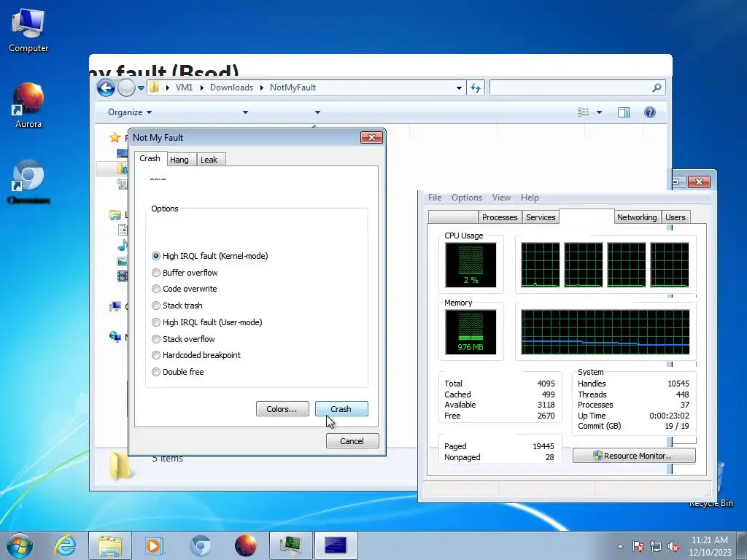
Task: Open Task Manager's Options menu
Action: pos(466,198)
